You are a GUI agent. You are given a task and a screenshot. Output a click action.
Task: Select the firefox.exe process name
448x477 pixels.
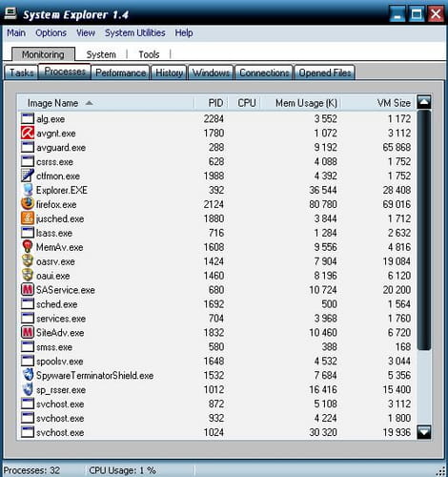(56, 204)
